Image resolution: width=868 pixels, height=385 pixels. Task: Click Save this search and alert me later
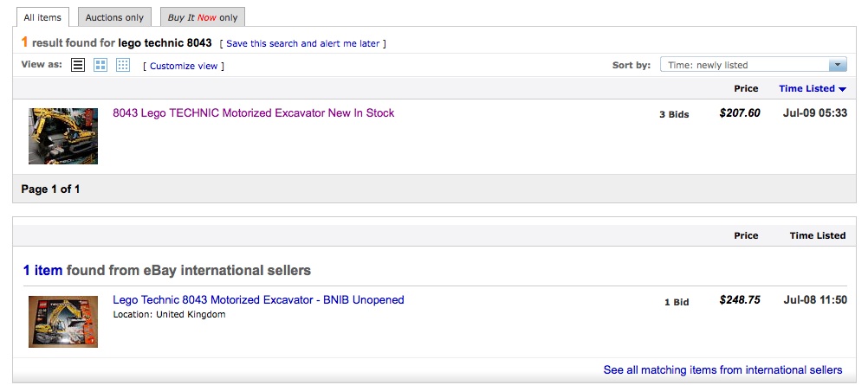(303, 43)
